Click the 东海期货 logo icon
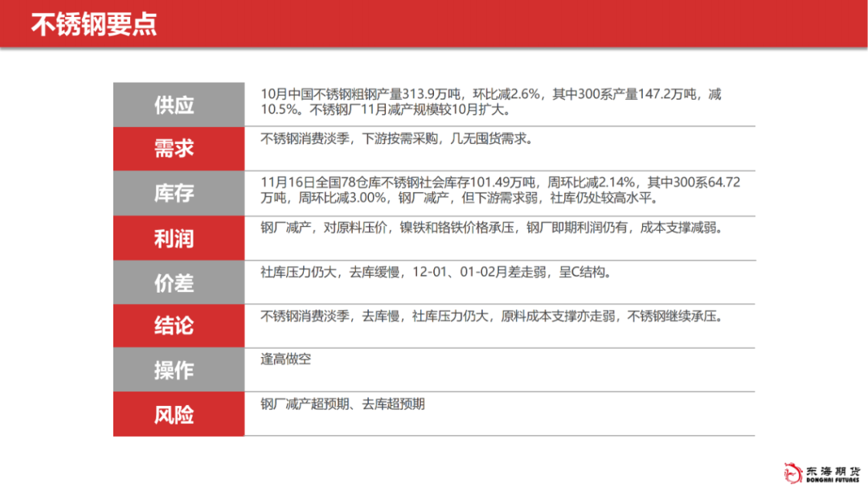 [794, 471]
